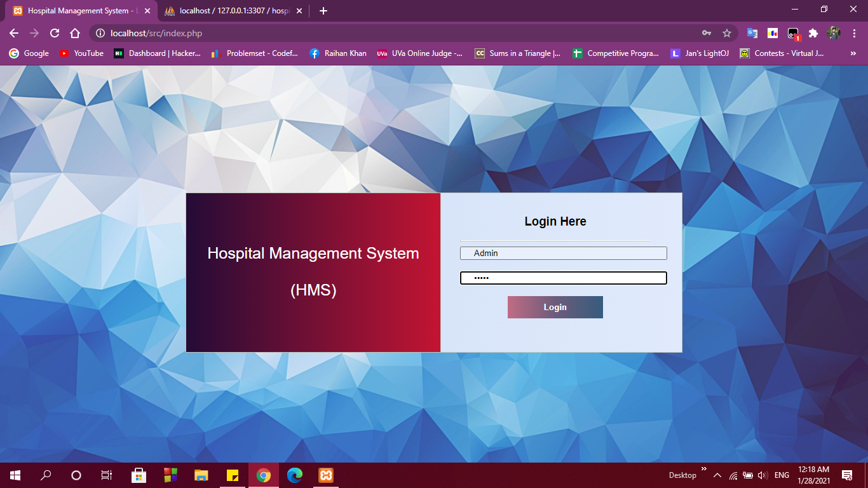Open the extension with the notification badge

pos(792,33)
